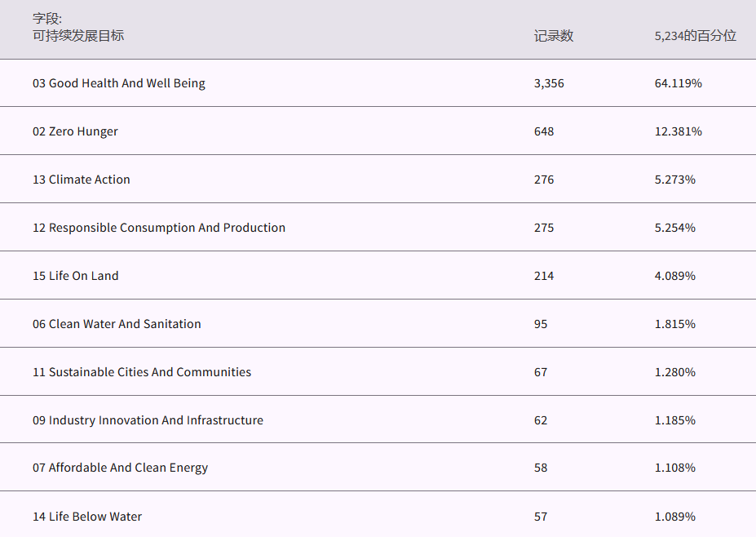Click the 记录数 column header
Screen dimensions: 756x537
(x=554, y=36)
